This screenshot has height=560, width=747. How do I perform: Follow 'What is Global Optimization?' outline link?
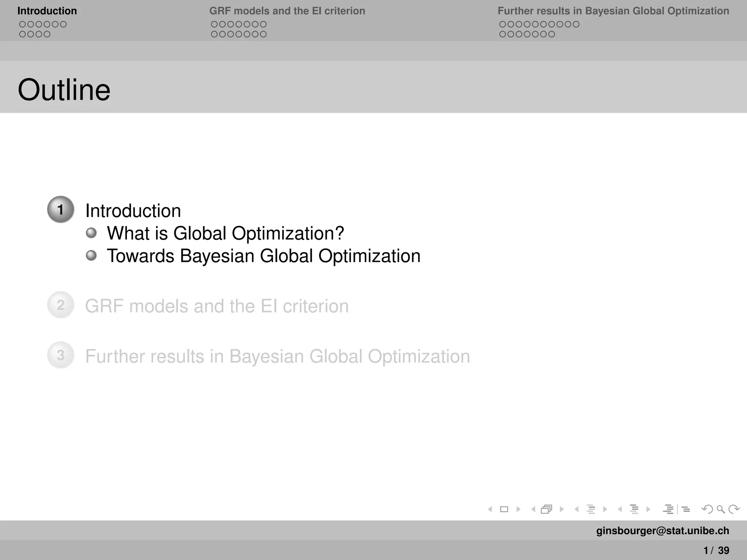pyautogui.click(x=225, y=233)
